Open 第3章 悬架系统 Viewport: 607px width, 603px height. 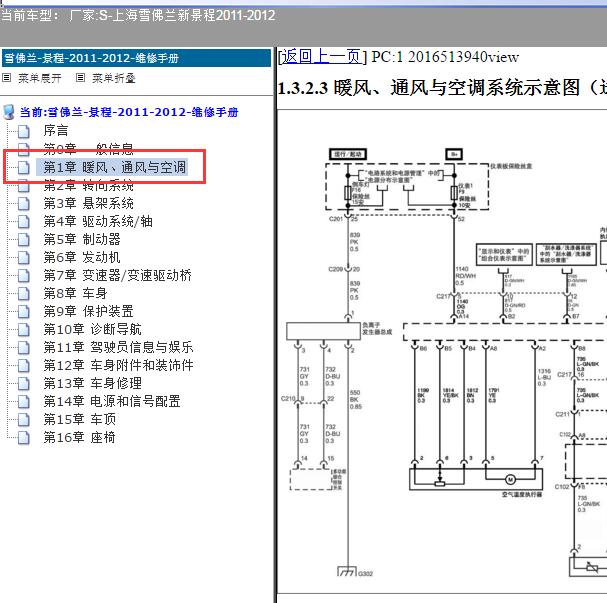(x=88, y=203)
